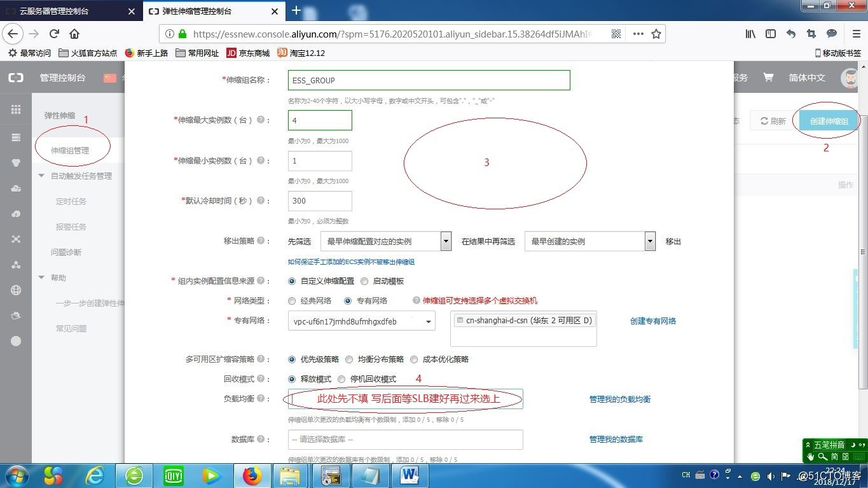The image size is (868, 488).
Task: Open Firefox from the Windows taskbar
Action: coord(252,475)
